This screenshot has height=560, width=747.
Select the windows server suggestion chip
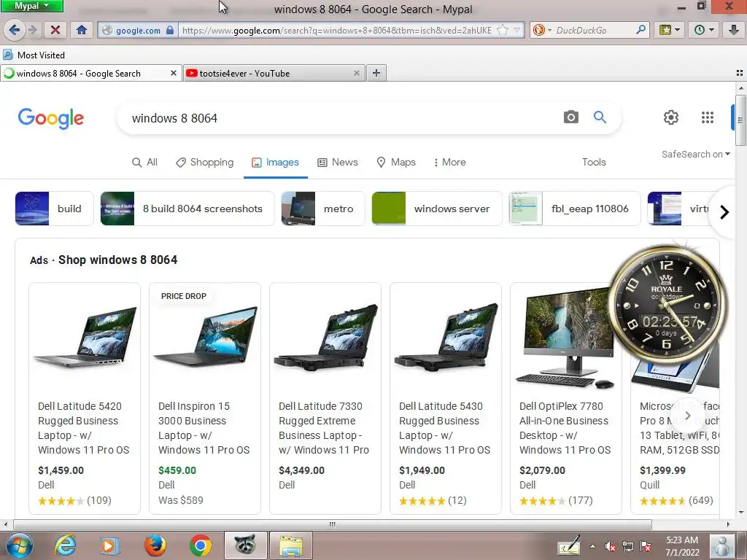[x=437, y=209]
